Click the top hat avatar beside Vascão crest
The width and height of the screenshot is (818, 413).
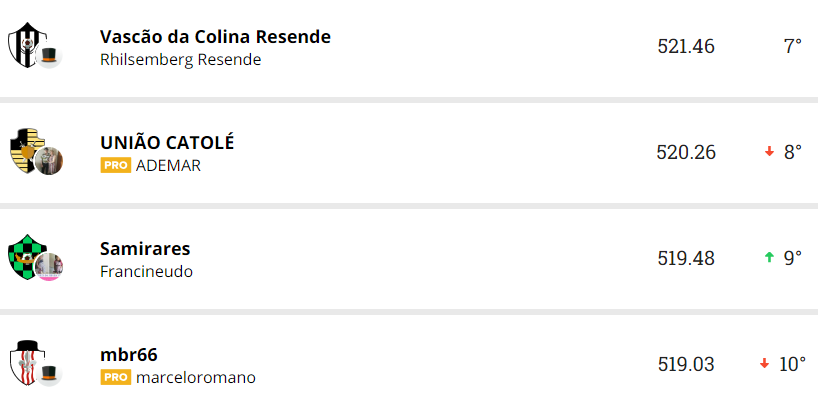[49, 57]
